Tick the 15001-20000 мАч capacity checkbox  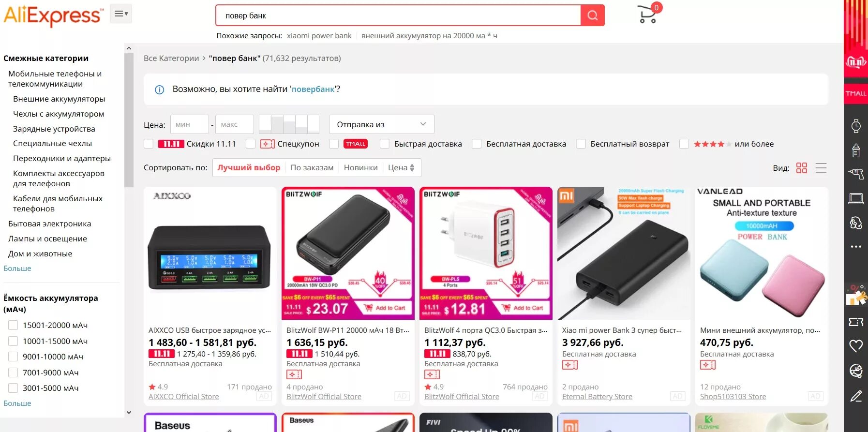pyautogui.click(x=13, y=325)
